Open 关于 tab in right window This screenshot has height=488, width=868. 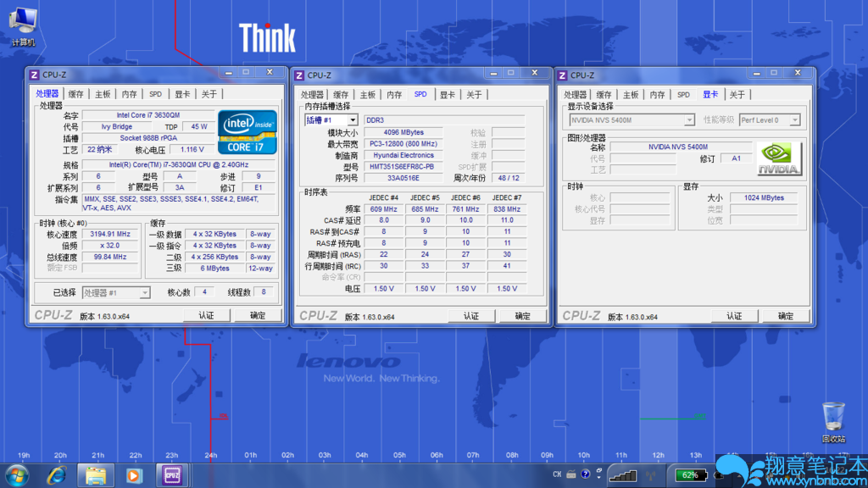(737, 95)
